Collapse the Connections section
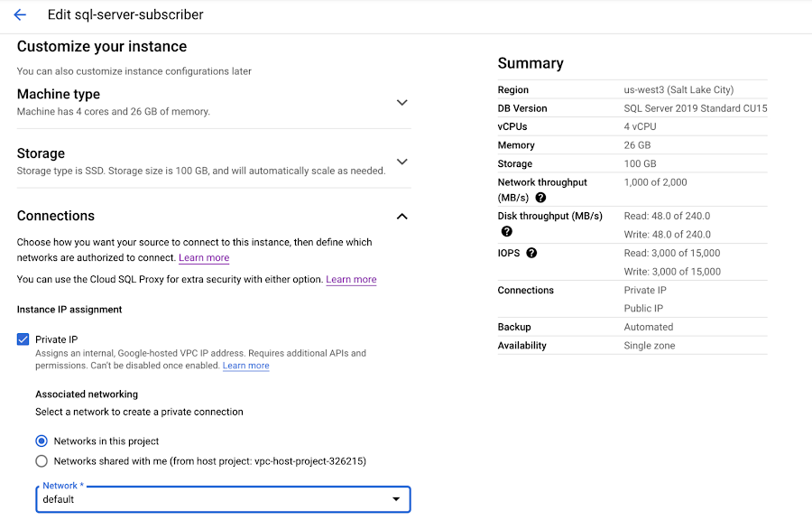The image size is (812, 520). [x=401, y=216]
